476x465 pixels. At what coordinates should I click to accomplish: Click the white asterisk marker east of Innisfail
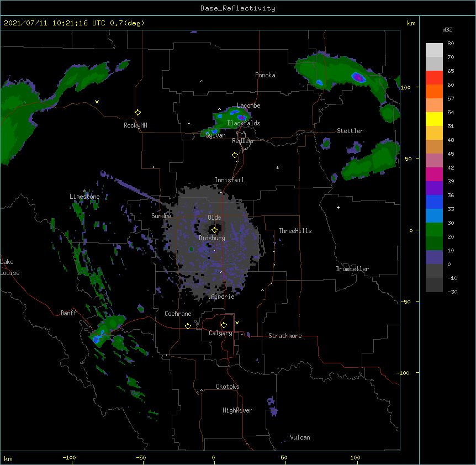click(x=277, y=167)
